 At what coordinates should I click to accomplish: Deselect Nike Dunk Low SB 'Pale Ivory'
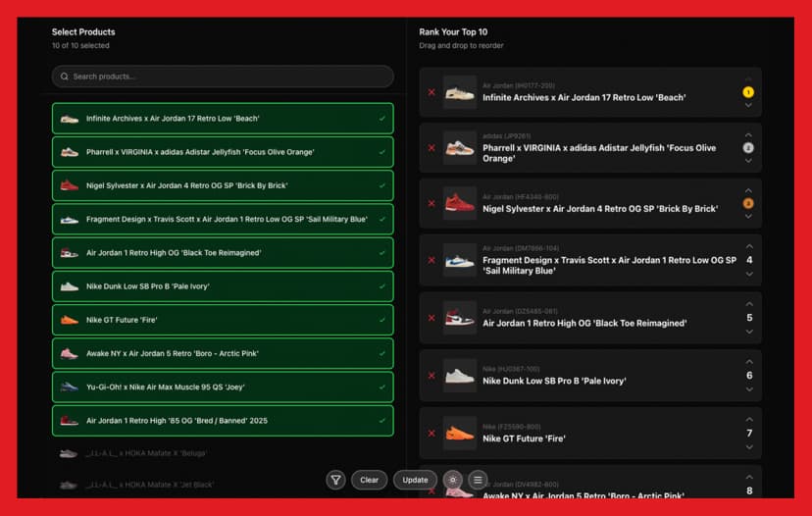tap(223, 286)
